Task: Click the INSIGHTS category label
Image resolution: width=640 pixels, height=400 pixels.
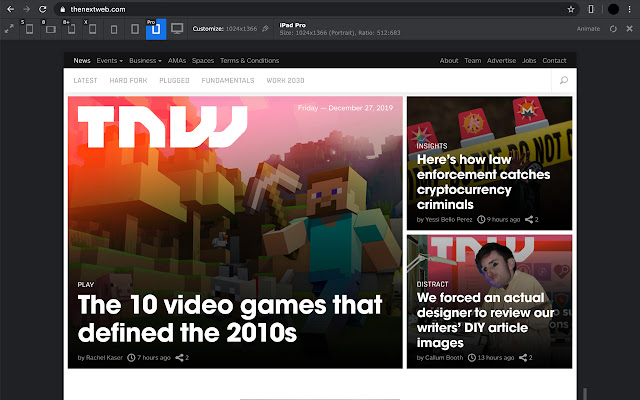Action: pyautogui.click(x=432, y=146)
